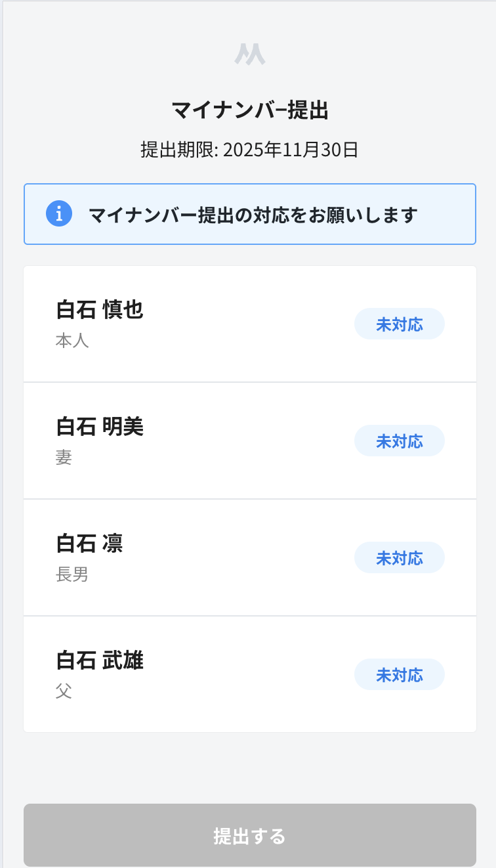Click the 妻 relation label
Image resolution: width=496 pixels, height=868 pixels.
click(x=64, y=458)
